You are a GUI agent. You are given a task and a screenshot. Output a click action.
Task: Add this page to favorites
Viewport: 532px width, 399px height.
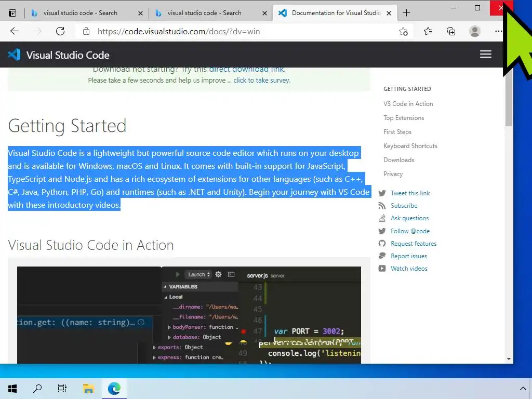click(x=403, y=32)
